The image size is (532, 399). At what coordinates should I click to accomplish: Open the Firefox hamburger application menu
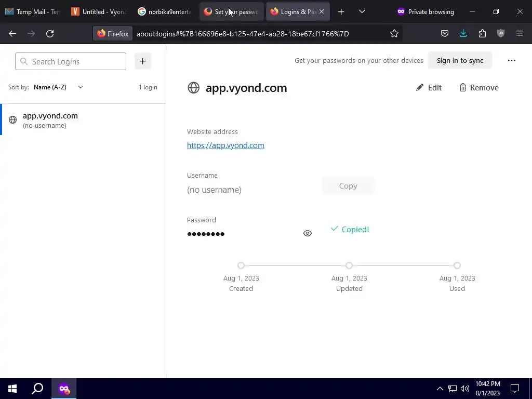point(519,33)
